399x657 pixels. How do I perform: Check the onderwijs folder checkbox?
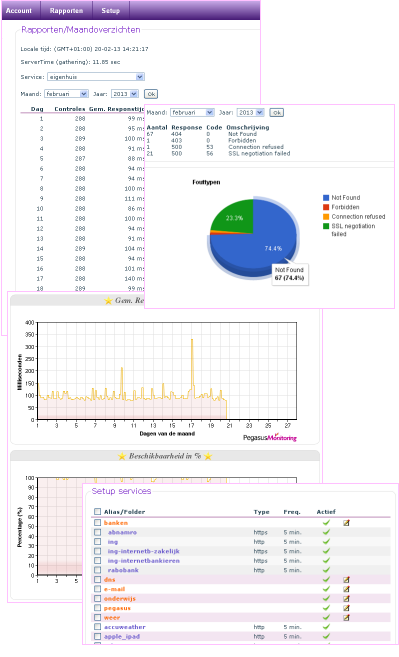tap(98, 599)
